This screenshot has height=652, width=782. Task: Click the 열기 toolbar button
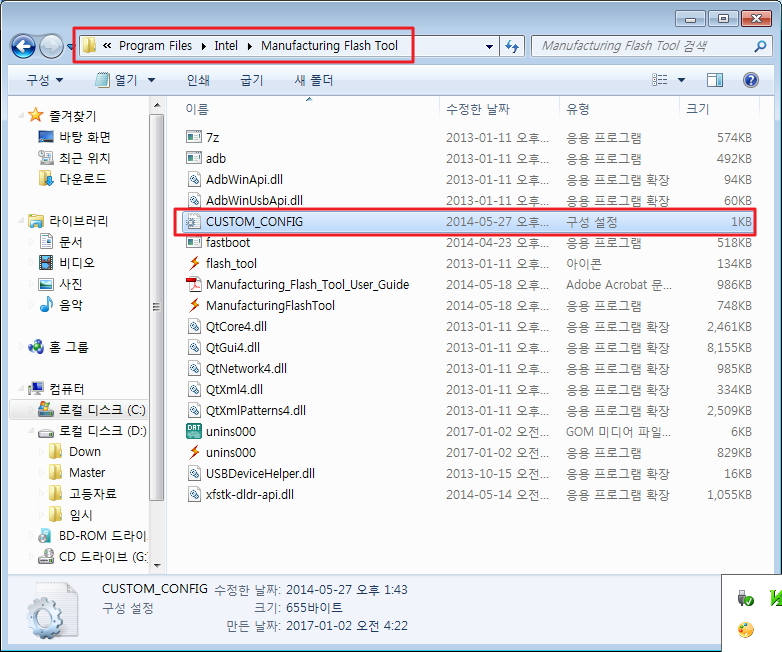click(x=116, y=80)
